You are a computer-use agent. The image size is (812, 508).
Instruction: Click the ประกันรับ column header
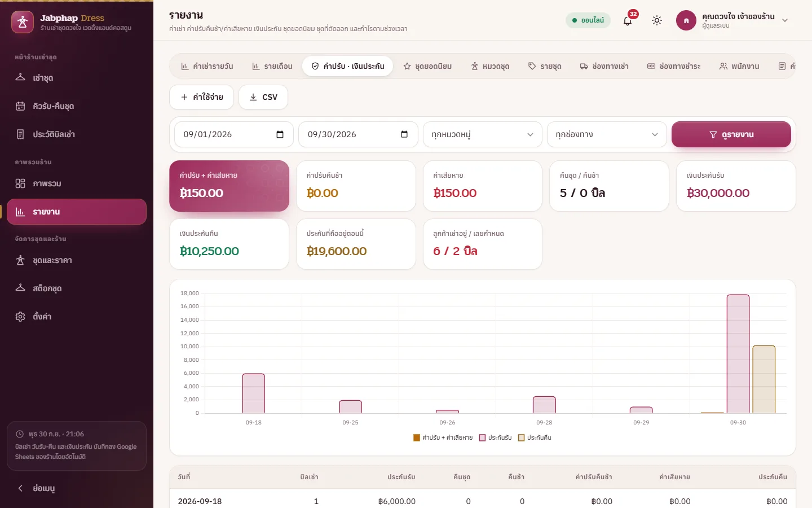pyautogui.click(x=401, y=477)
